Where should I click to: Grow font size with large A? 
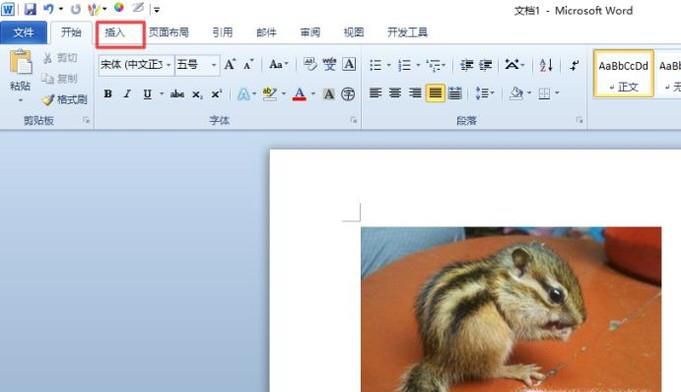(229, 65)
